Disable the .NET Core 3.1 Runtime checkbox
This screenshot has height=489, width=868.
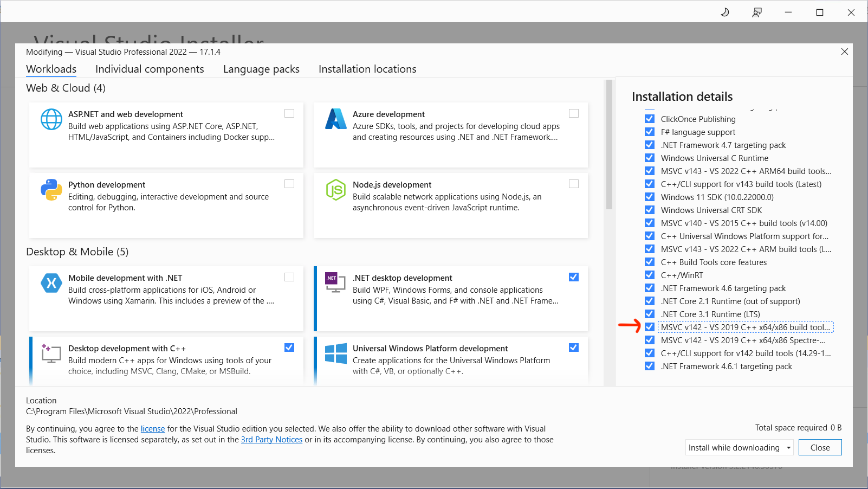tap(649, 314)
